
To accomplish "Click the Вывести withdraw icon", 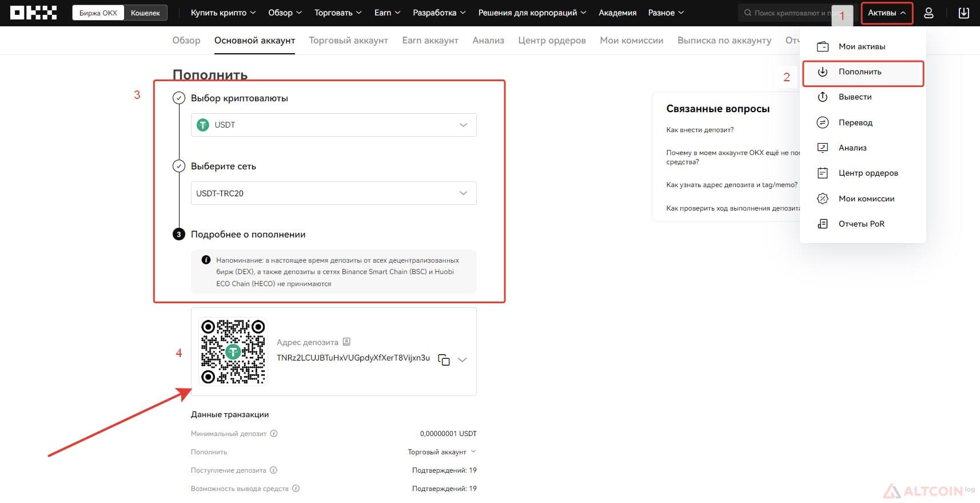I will click(x=823, y=97).
